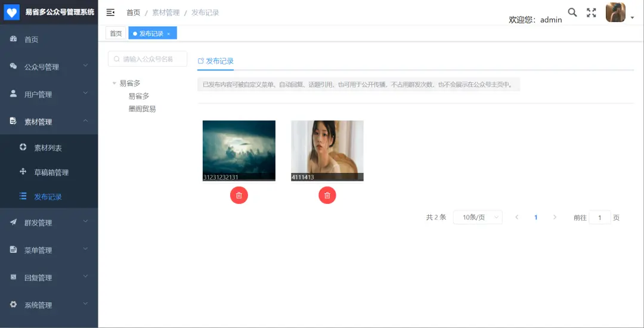The height and width of the screenshot is (328, 644).
Task: Click the 素材列表 circle icon
Action: (23, 147)
